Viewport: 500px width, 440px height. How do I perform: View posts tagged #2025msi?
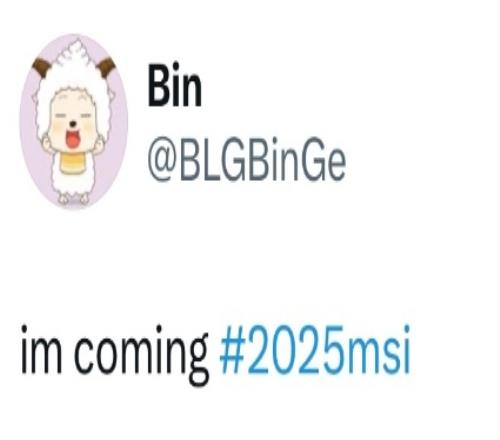tap(314, 350)
